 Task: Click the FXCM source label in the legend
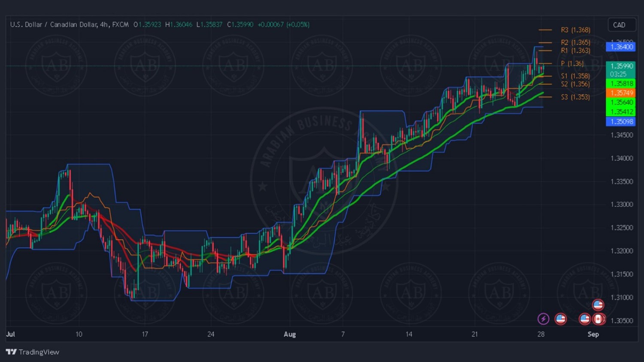coord(121,24)
